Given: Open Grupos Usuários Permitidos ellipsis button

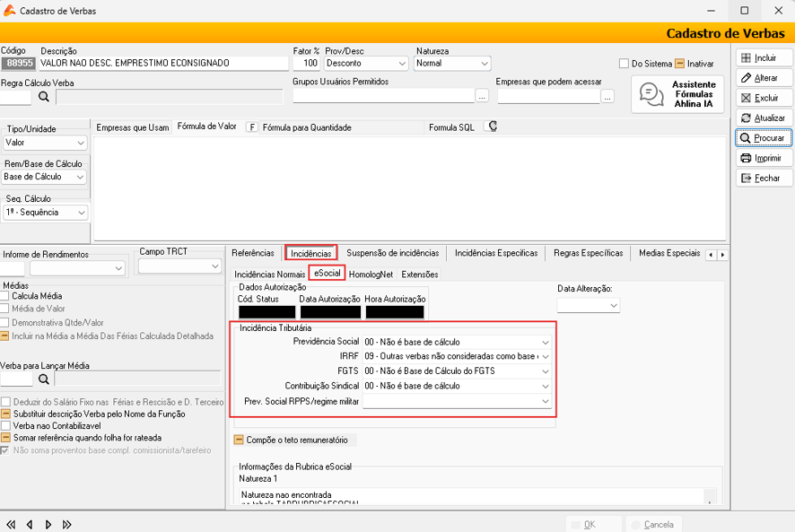Looking at the screenshot, I should click(482, 96).
